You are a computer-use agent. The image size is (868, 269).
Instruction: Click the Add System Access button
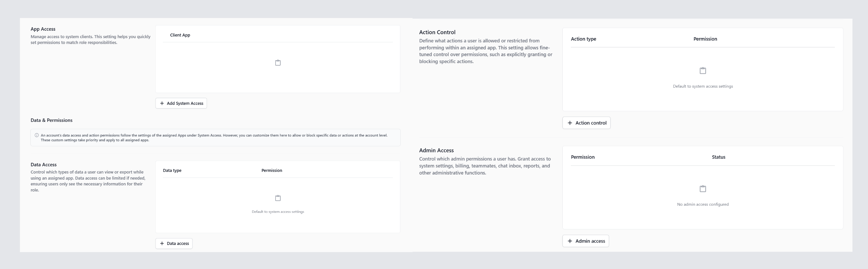[x=181, y=103]
